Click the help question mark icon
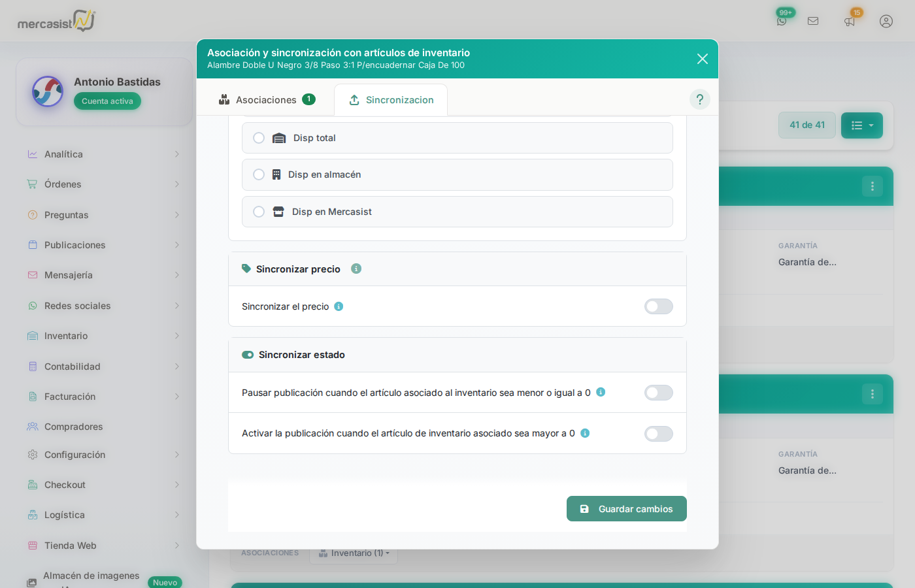 click(x=699, y=99)
